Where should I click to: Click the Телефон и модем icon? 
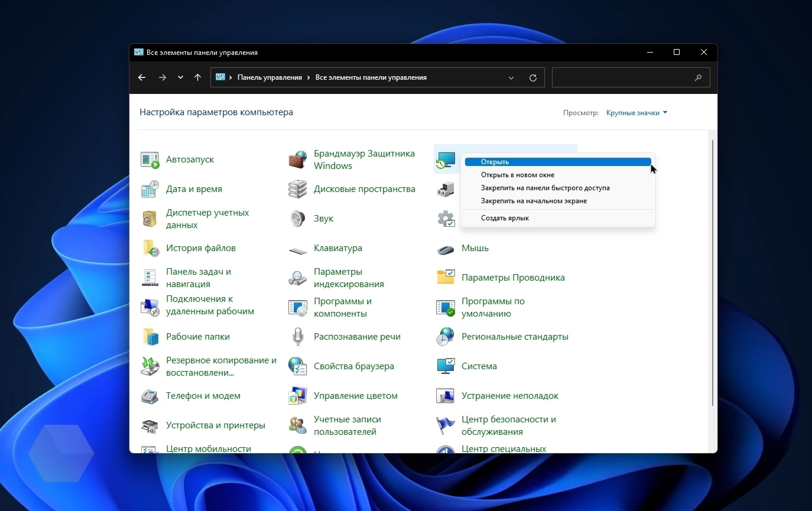click(150, 396)
